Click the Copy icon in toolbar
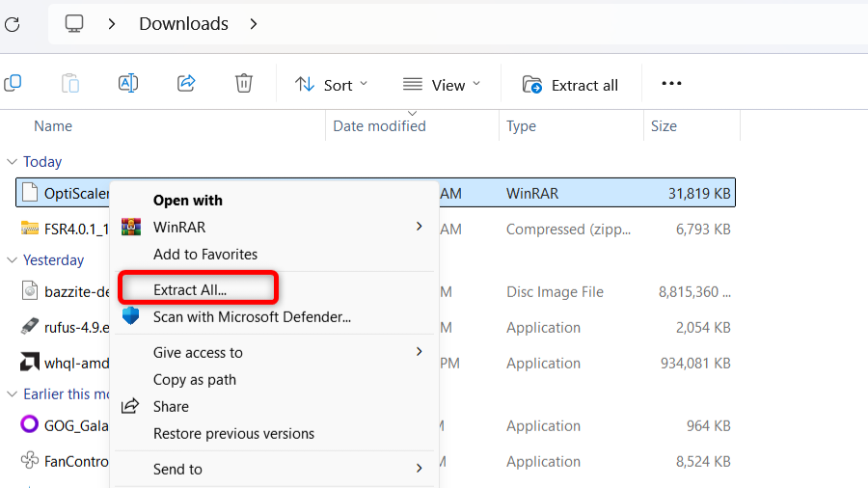868x488 pixels. point(13,84)
